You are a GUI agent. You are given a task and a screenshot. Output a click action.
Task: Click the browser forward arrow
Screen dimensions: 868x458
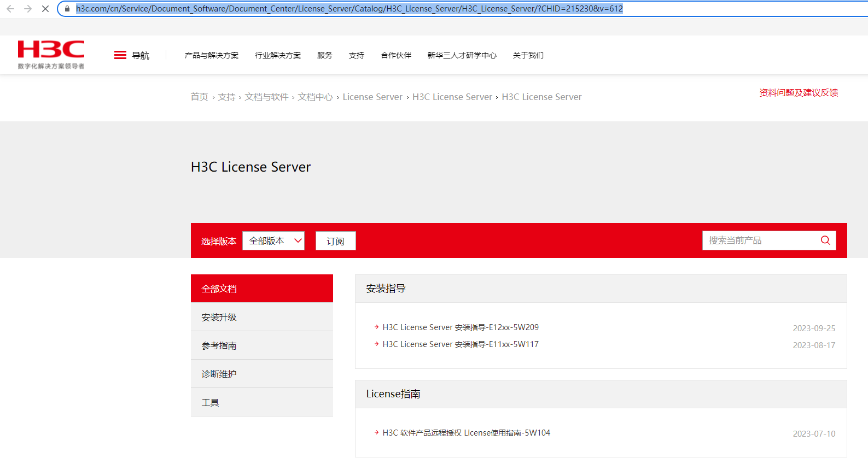[x=28, y=9]
